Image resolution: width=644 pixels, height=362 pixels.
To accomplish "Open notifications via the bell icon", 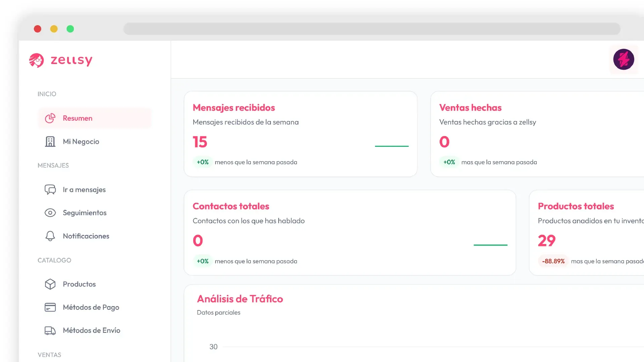I will point(50,236).
